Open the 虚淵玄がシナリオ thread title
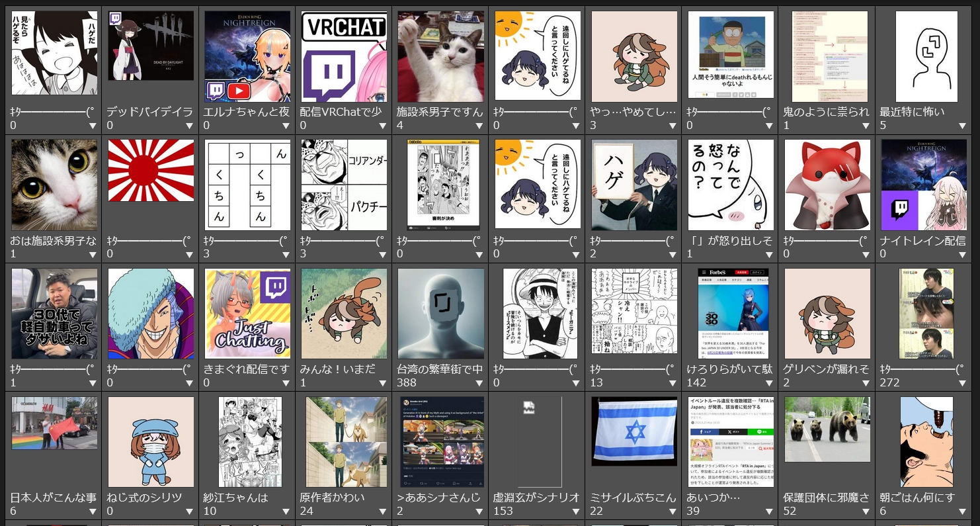 click(536, 498)
